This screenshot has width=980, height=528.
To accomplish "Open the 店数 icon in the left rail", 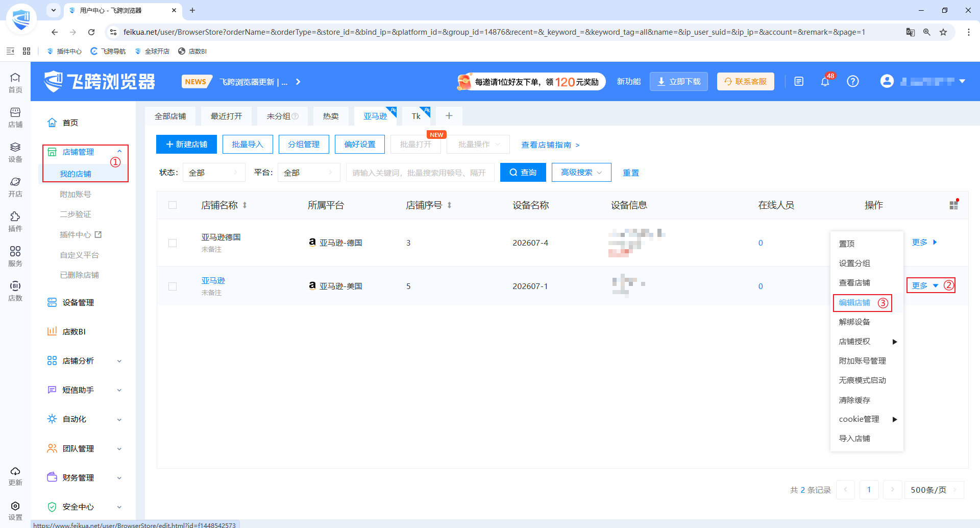I will tap(15, 291).
